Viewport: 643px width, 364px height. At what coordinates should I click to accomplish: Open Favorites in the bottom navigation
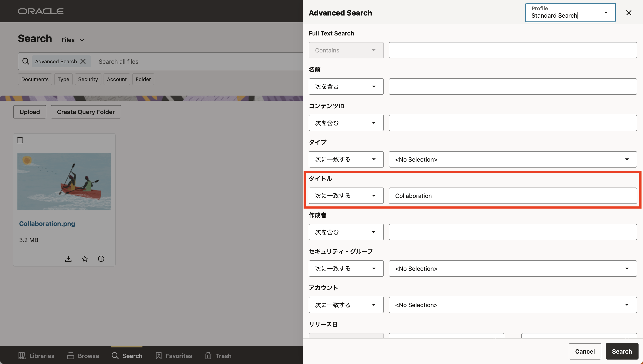[x=174, y=356]
